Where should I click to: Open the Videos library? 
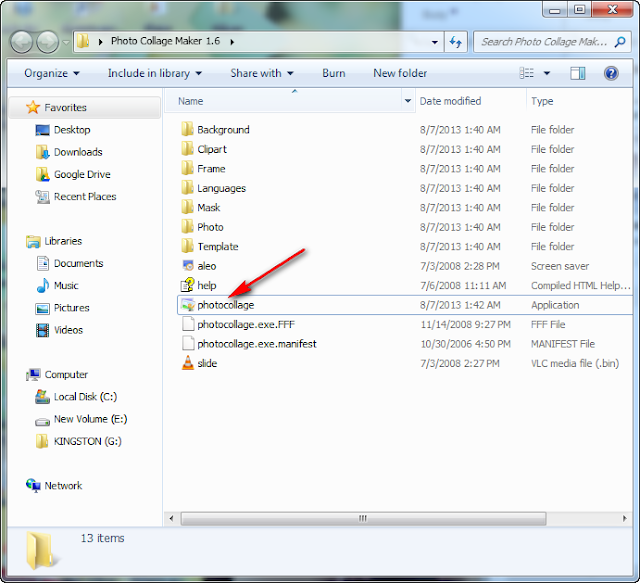coord(59,330)
